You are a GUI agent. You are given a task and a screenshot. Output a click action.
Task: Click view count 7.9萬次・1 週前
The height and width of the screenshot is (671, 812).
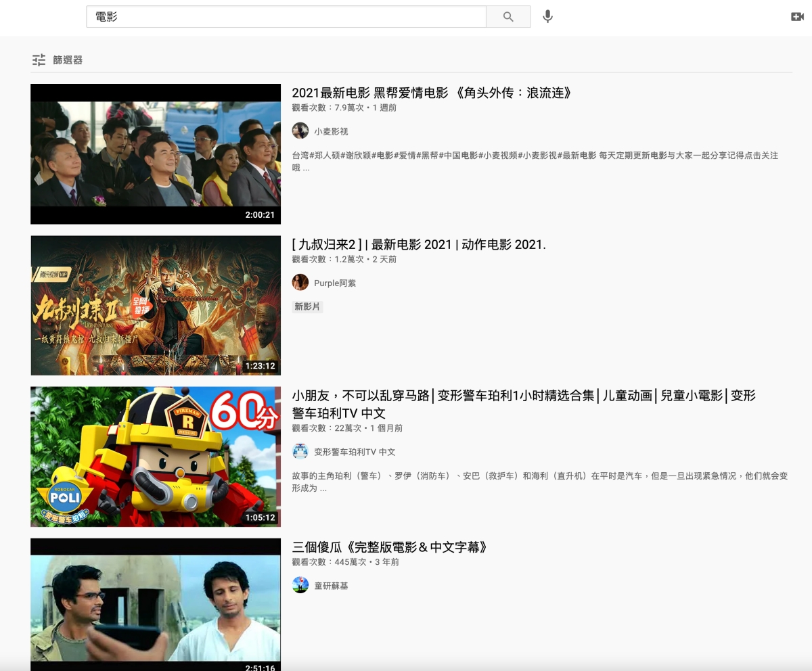(x=344, y=108)
